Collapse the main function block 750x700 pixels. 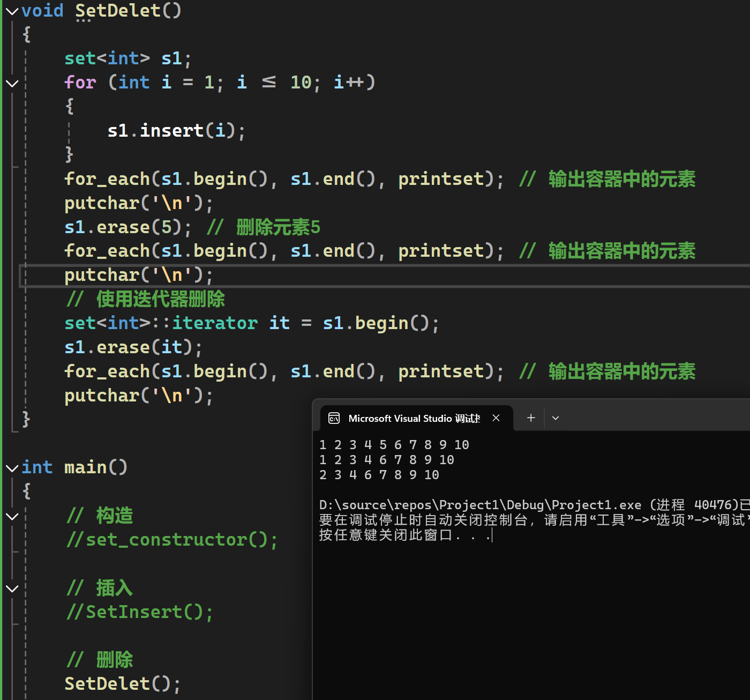point(12,468)
